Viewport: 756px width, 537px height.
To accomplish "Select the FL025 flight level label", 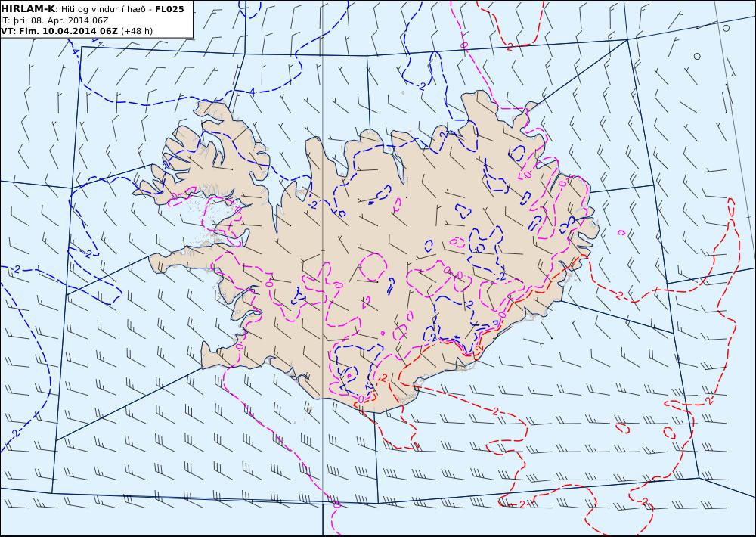I will point(169,9).
